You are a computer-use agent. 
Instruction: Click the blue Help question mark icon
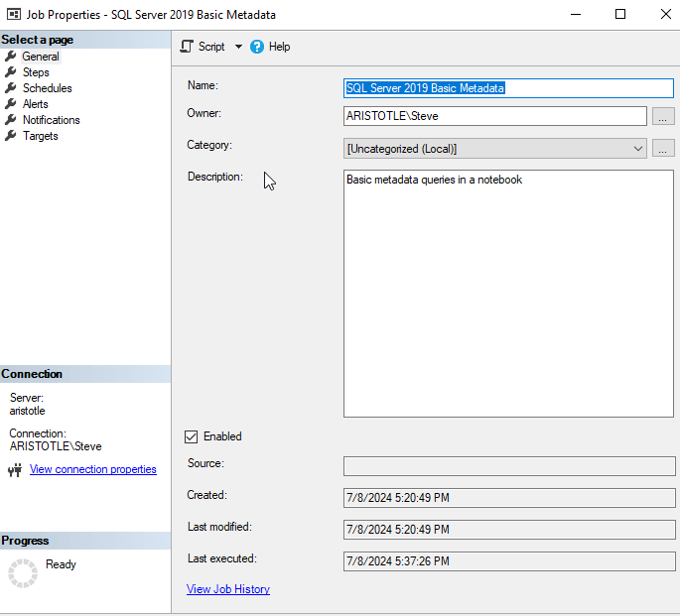257,47
